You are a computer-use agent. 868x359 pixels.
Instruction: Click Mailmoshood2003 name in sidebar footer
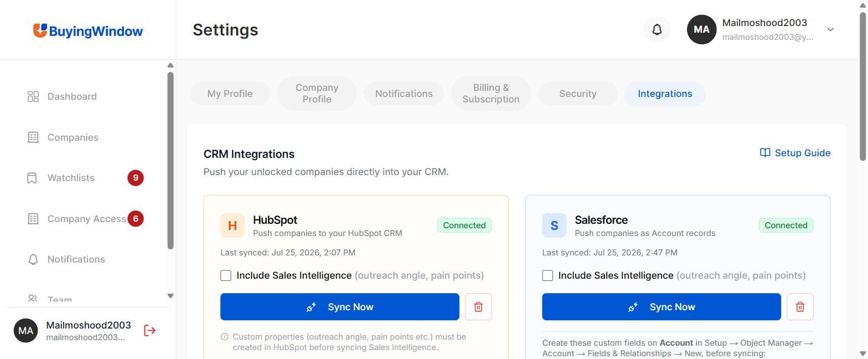(89, 325)
